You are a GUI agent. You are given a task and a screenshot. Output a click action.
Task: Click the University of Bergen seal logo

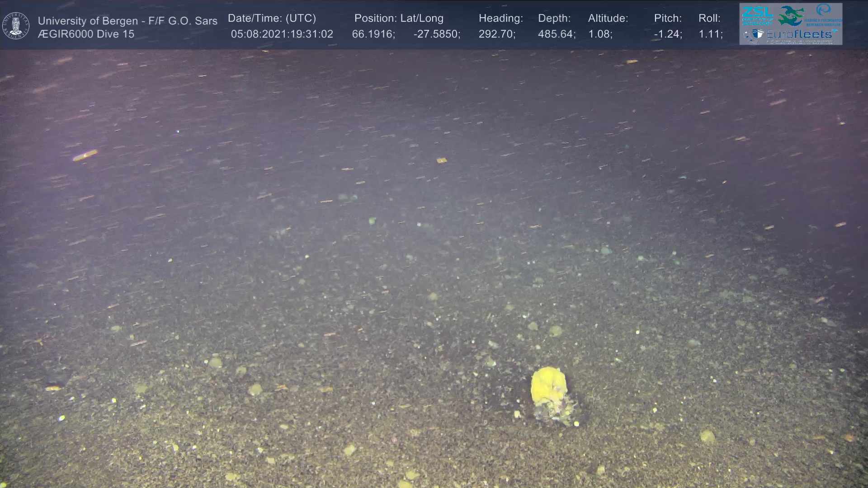tap(16, 25)
